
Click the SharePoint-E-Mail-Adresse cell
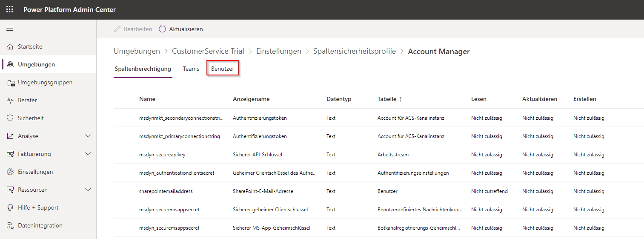[263, 191]
